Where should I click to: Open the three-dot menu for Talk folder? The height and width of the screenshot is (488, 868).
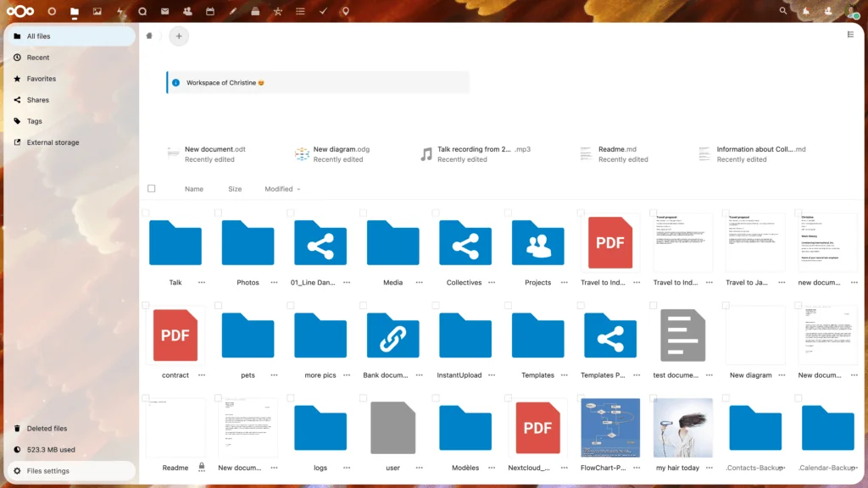pos(202,282)
